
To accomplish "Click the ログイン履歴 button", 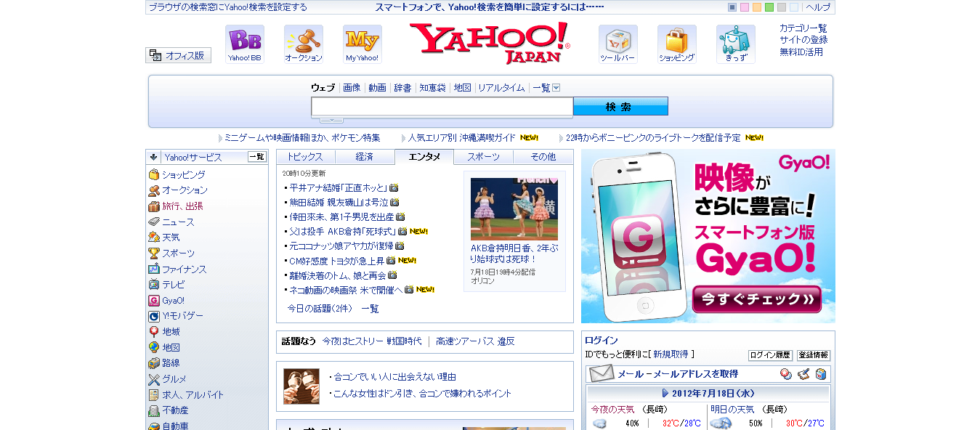I will [770, 355].
